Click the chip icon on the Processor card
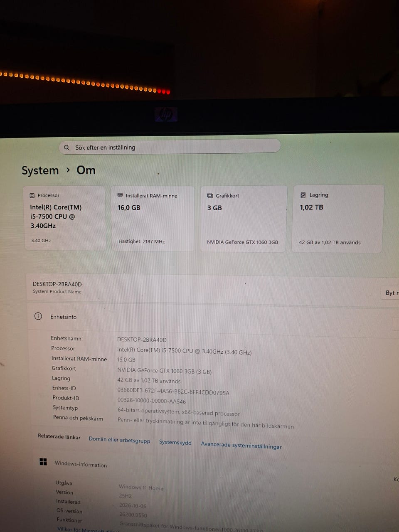The height and width of the screenshot is (532, 399). pos(32,195)
